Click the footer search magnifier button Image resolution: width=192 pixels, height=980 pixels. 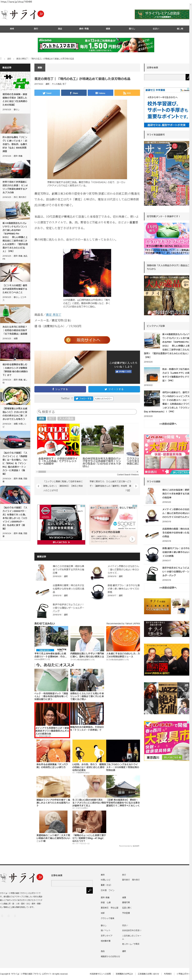pyautogui.click(x=90, y=890)
